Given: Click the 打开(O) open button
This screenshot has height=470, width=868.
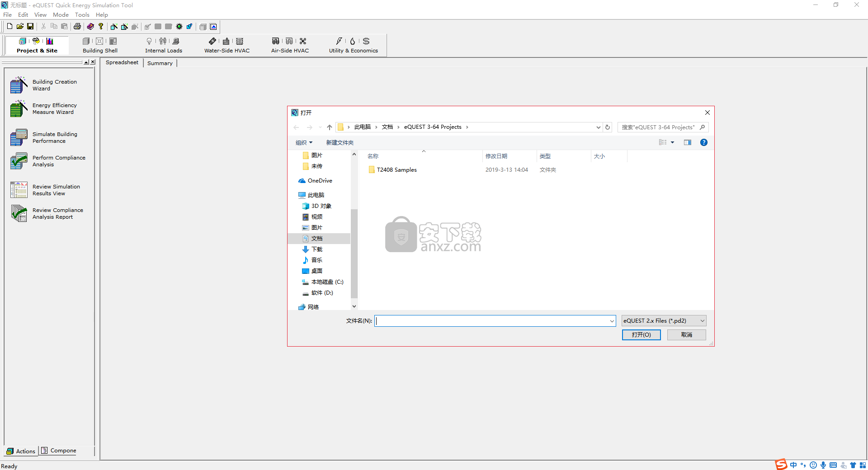Looking at the screenshot, I should [x=641, y=334].
